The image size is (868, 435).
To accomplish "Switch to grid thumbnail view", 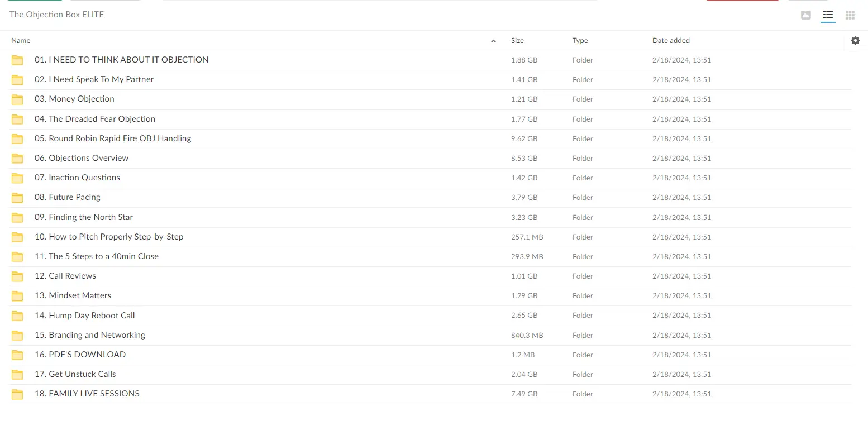I will [x=850, y=15].
